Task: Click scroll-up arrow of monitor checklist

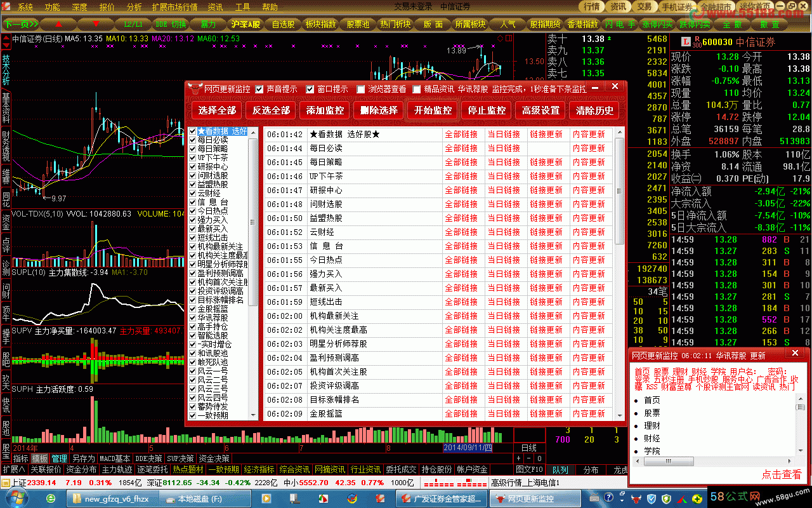Action: (x=254, y=132)
